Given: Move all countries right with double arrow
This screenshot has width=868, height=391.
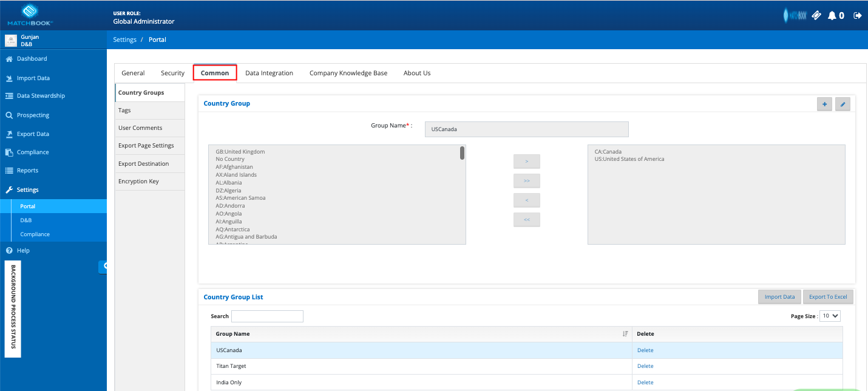Looking at the screenshot, I should pos(527,181).
